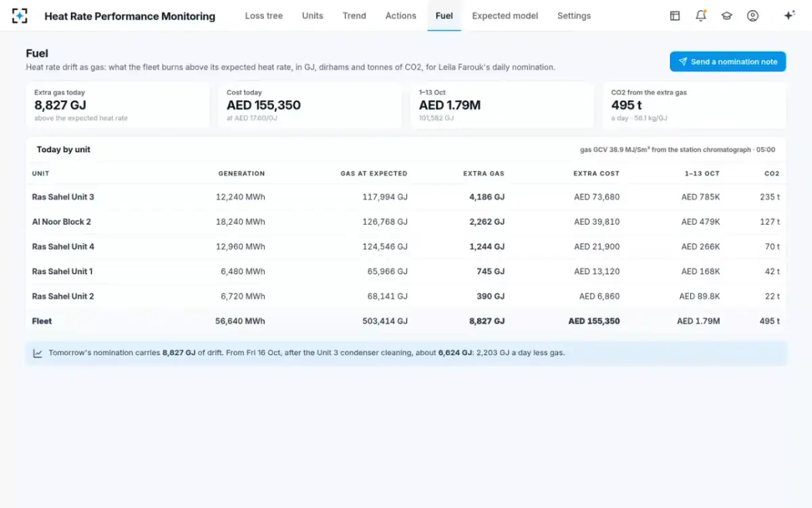The width and height of the screenshot is (812, 508).
Task: Click the 2,262 GJ extra gas value
Action: [487, 221]
